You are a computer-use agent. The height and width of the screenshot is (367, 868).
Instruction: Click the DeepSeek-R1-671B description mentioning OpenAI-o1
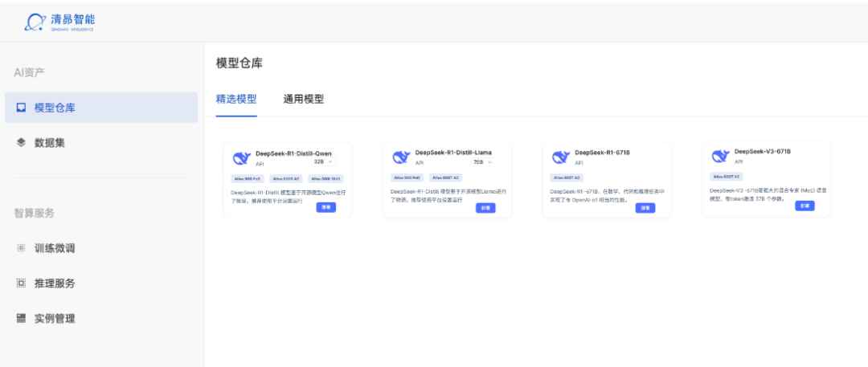[x=607, y=195]
